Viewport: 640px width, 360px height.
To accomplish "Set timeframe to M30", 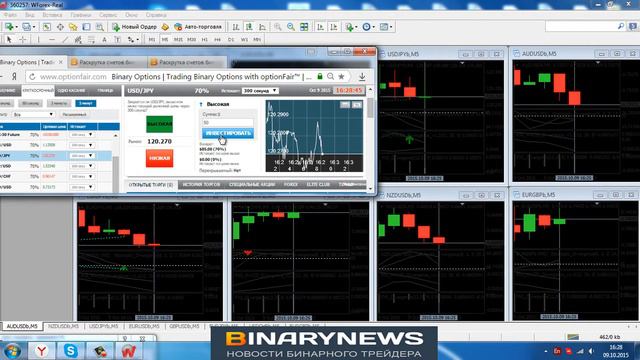I will click(191, 40).
